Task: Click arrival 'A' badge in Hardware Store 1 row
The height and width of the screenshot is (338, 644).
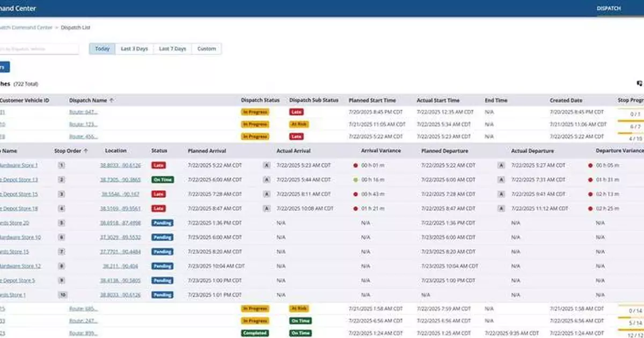Action: (266, 166)
